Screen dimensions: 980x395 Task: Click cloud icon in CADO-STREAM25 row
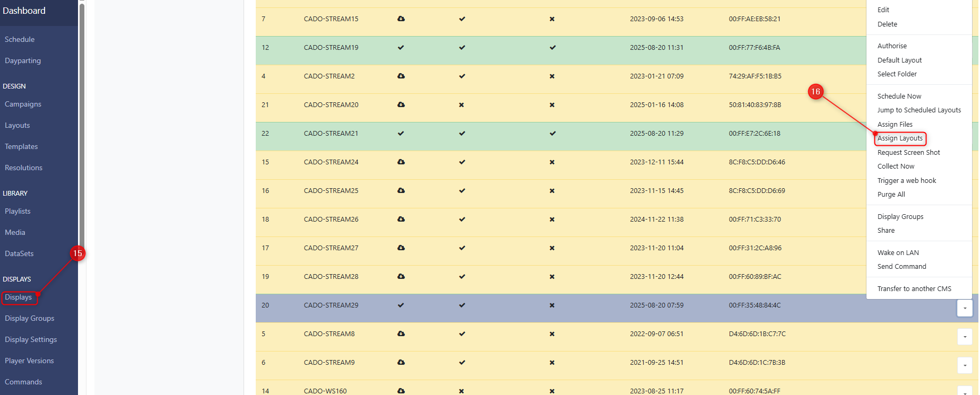click(401, 190)
